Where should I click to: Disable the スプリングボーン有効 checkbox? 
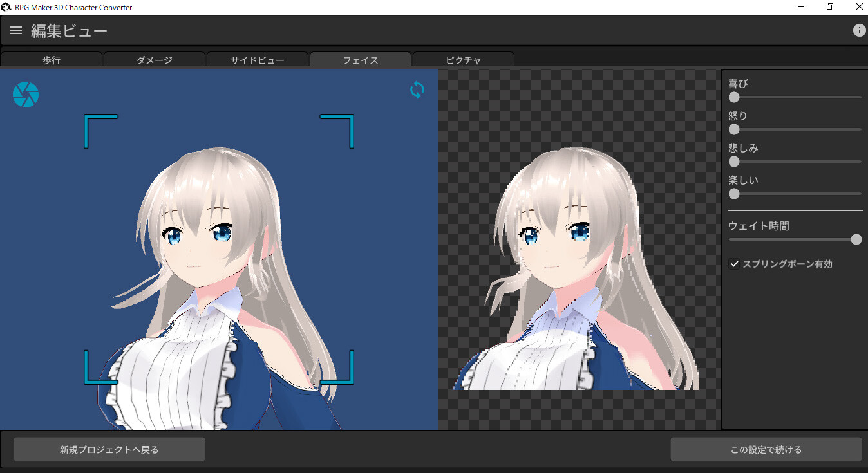(x=734, y=263)
